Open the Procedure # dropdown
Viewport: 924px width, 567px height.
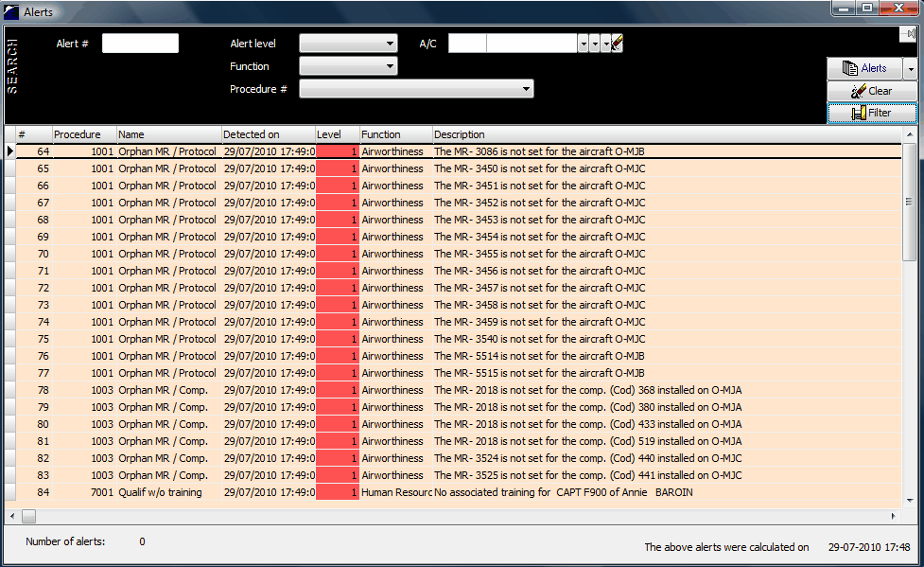417,89
